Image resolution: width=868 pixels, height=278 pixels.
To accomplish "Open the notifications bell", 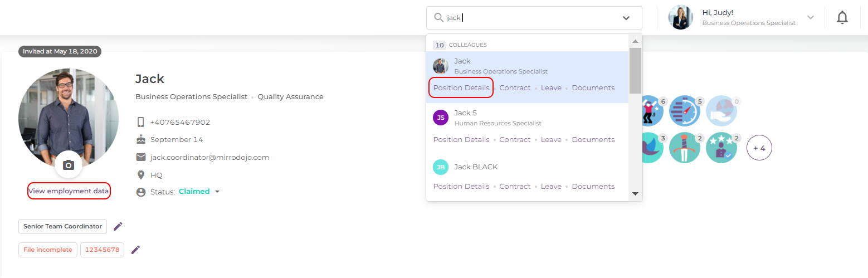I will [842, 18].
